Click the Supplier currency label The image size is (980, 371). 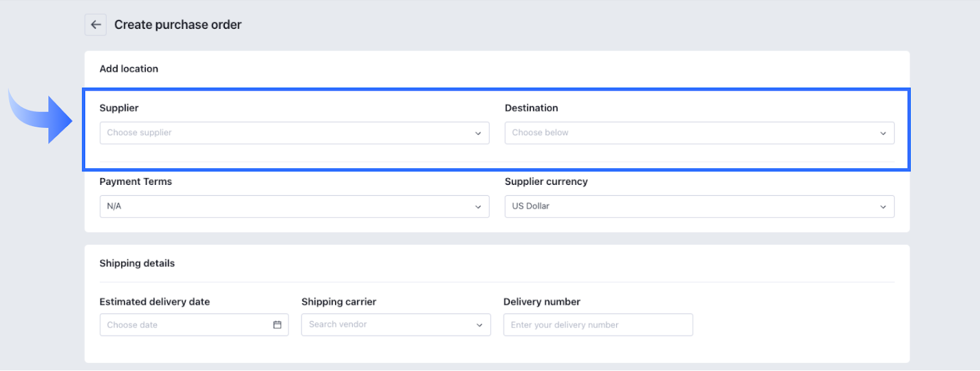546,181
